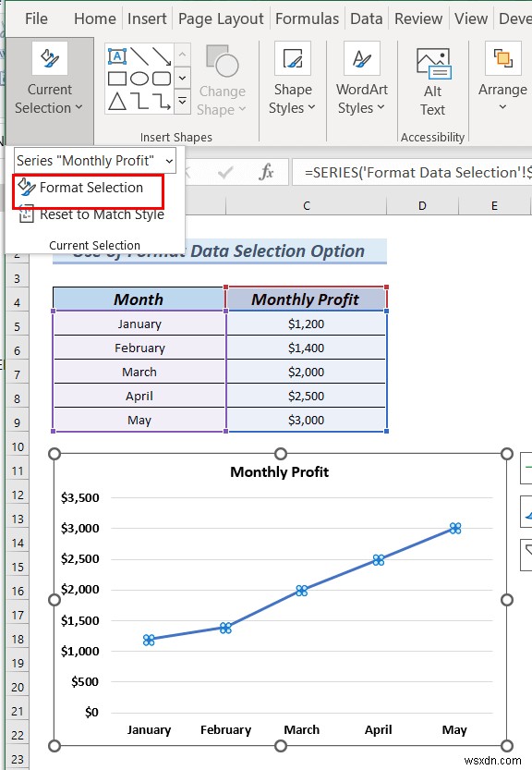Viewport: 532px width, 770px height.
Task: Switch to the Formulas tab
Action: pyautogui.click(x=307, y=18)
